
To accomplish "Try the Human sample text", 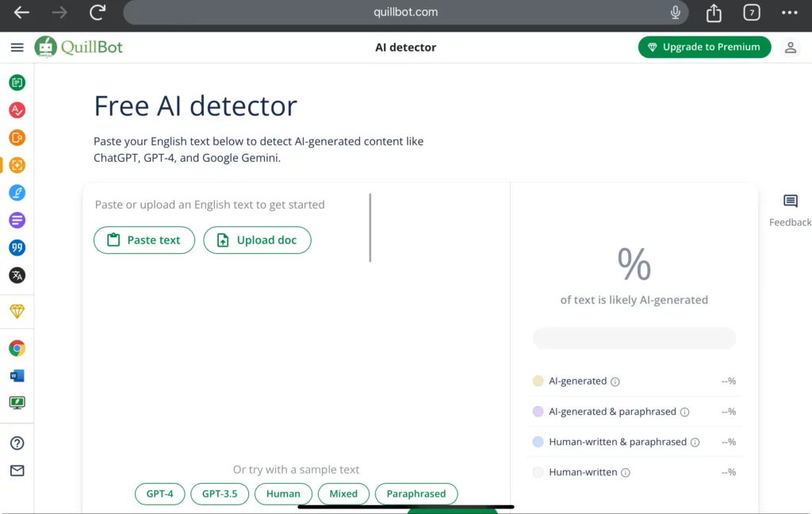I will (283, 494).
